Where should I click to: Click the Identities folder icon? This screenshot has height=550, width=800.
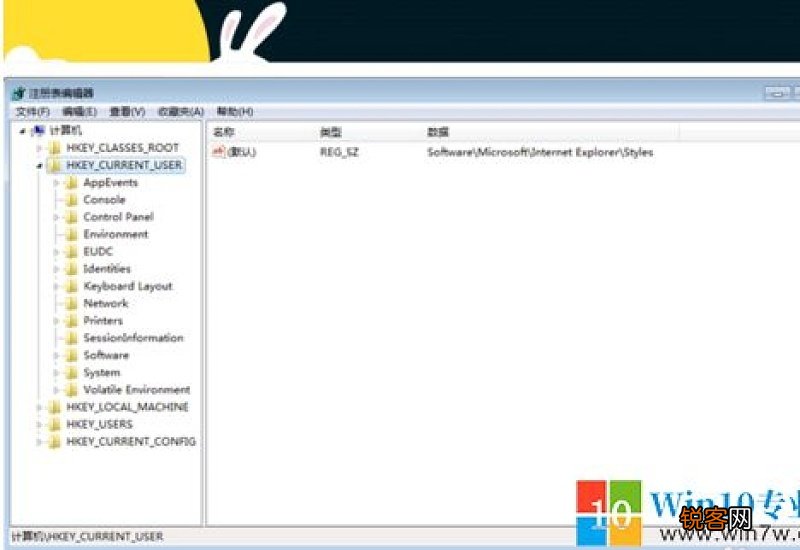[x=72, y=269]
